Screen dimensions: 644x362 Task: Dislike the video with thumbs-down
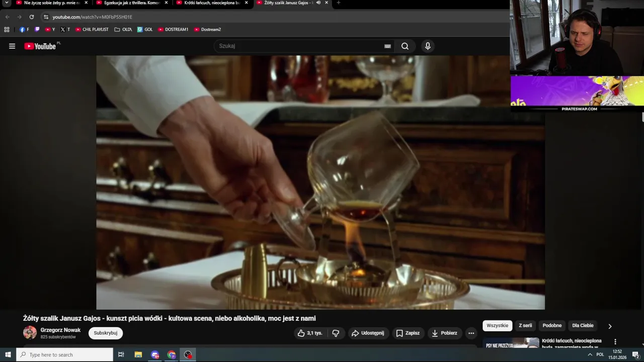click(336, 333)
